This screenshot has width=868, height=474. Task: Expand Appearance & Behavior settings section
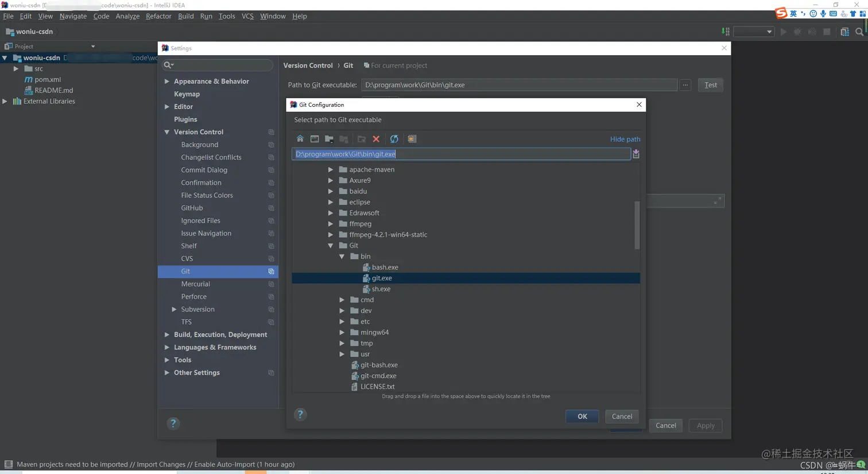(x=167, y=82)
